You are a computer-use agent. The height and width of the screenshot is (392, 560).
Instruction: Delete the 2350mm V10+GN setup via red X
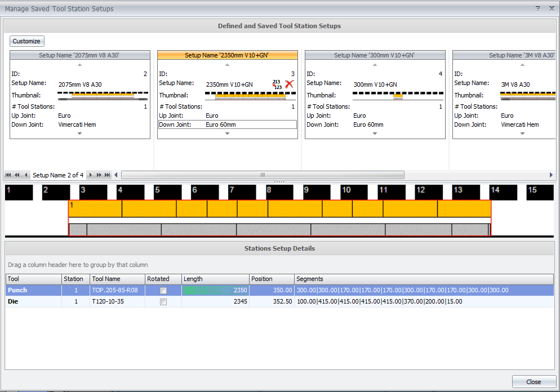point(290,84)
